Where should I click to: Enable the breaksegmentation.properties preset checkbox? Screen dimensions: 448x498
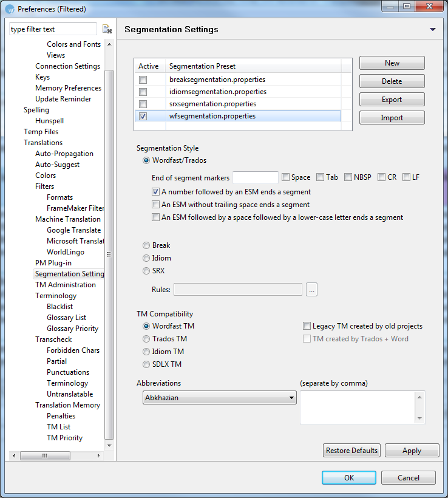click(x=143, y=80)
